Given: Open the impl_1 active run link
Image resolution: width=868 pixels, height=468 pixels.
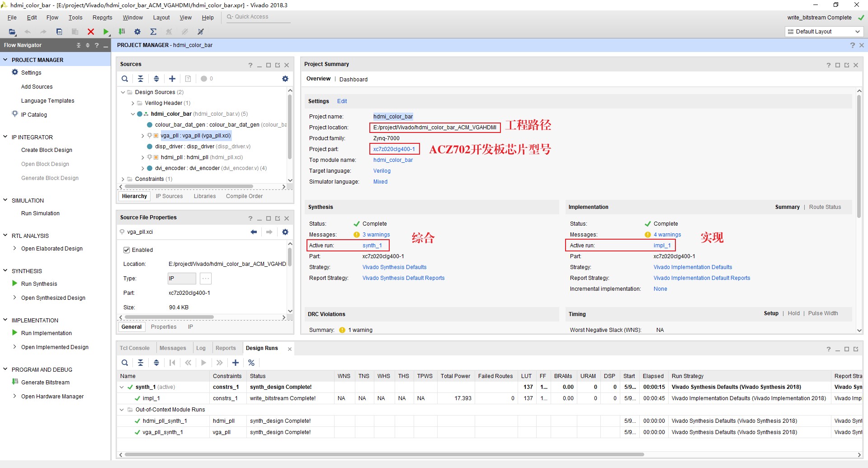Looking at the screenshot, I should 662,246.
